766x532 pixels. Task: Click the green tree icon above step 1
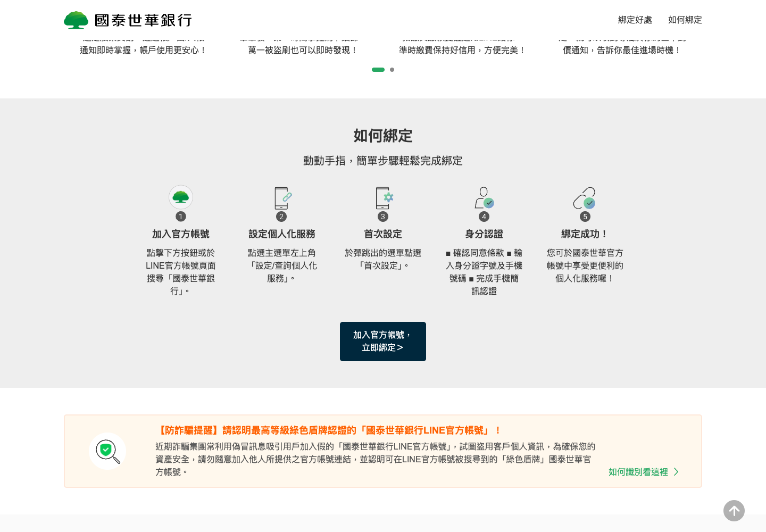[181, 197]
